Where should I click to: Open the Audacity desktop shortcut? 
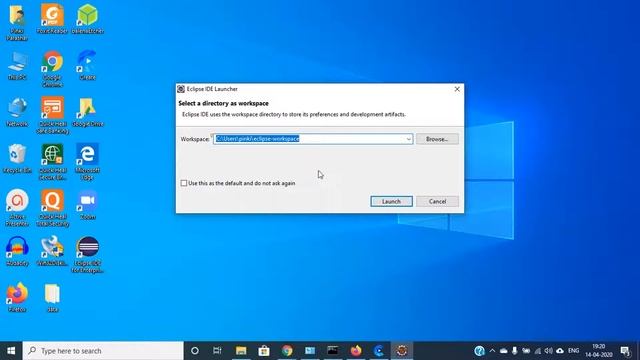pos(17,251)
